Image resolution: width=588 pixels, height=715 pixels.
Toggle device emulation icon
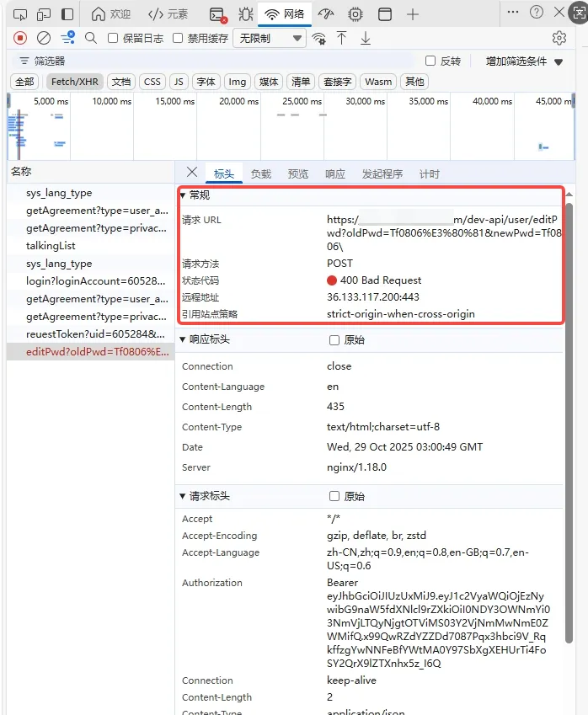click(x=44, y=14)
